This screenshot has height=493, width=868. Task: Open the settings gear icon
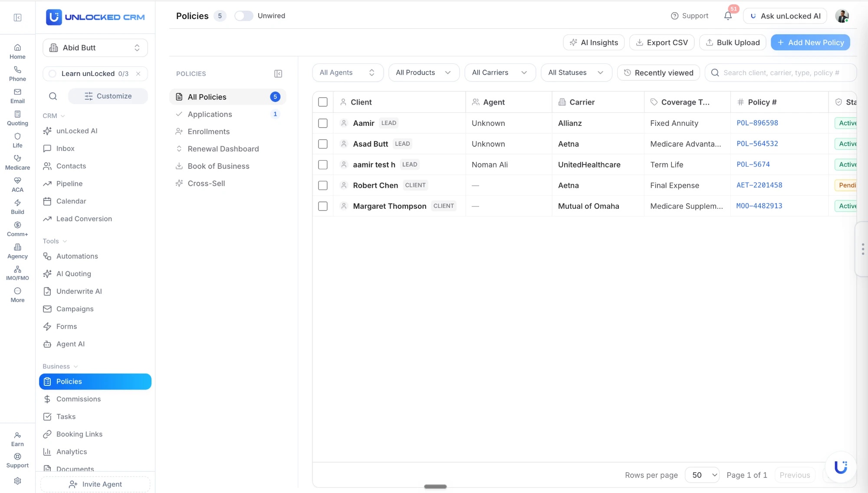tap(17, 481)
